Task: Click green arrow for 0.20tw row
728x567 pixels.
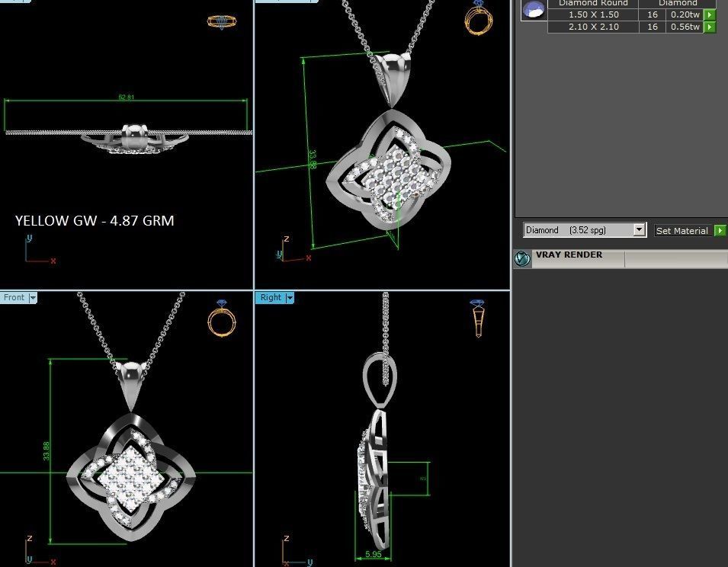Action: [x=710, y=14]
